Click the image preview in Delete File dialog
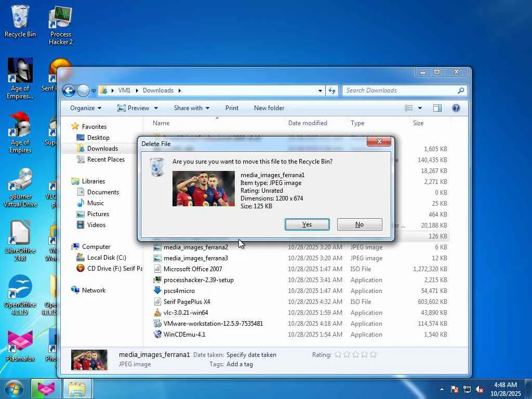Screen dimensions: 532x399 pos(204,188)
